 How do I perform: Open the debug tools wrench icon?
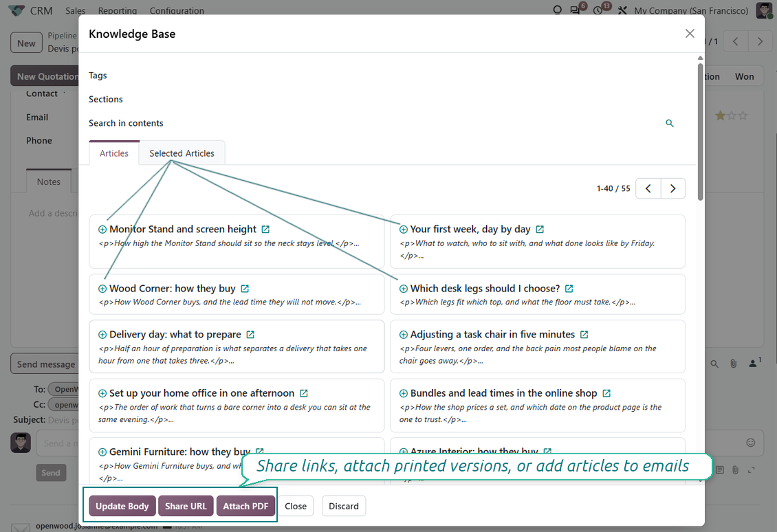click(x=622, y=10)
